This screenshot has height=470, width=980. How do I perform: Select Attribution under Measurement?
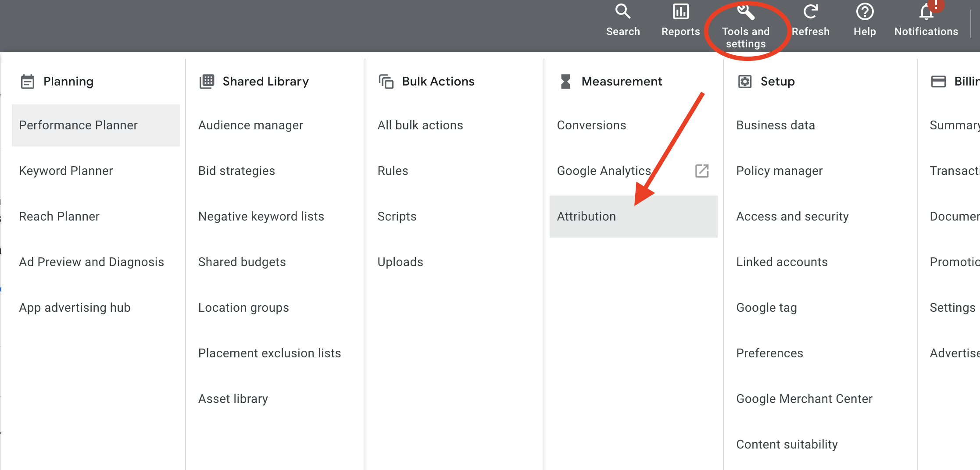(x=633, y=217)
